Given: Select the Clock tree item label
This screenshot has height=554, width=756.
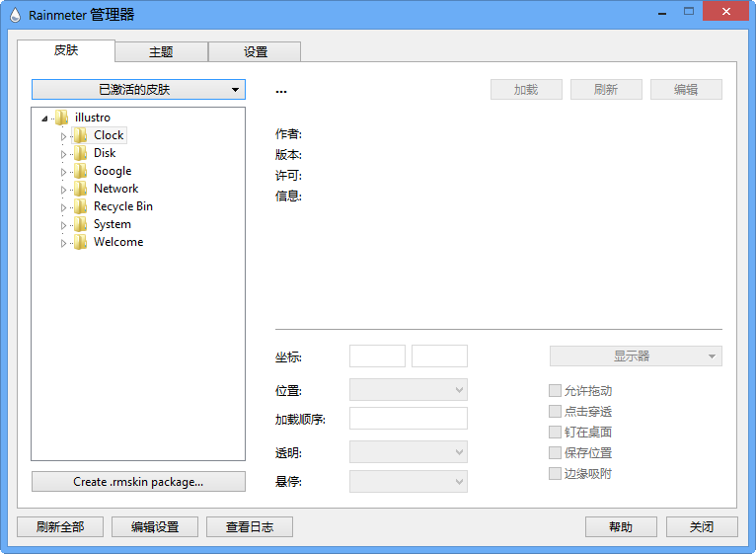Looking at the screenshot, I should point(109,135).
